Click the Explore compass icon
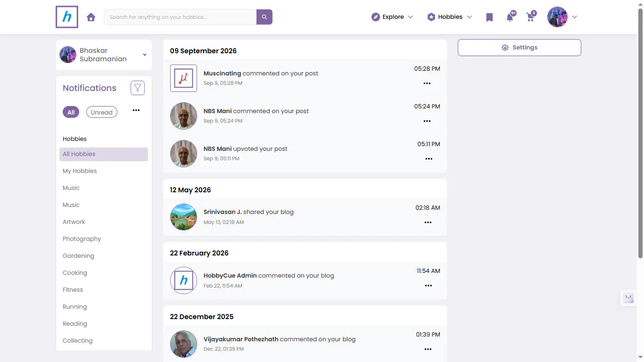The height and width of the screenshot is (362, 644). click(376, 17)
